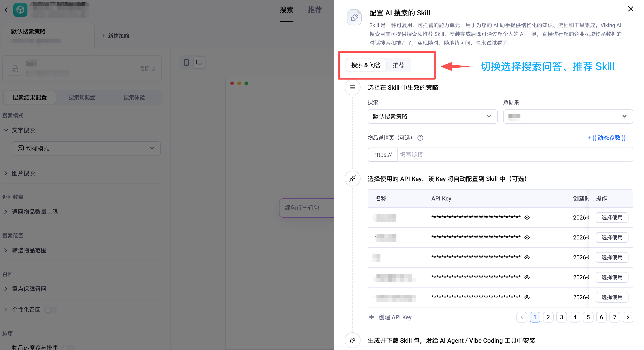
Task: Go to previous page of API Keys
Action: coord(522,317)
